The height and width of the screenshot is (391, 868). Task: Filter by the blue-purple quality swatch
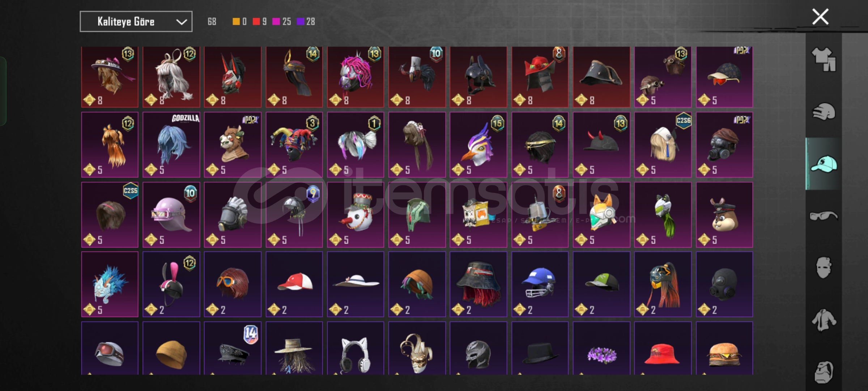coord(301,22)
